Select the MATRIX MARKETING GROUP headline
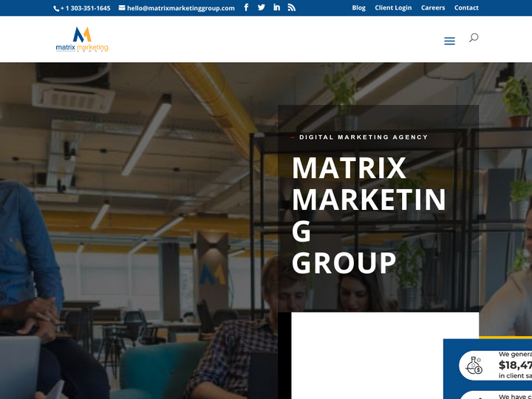The width and height of the screenshot is (532, 399). point(369,216)
